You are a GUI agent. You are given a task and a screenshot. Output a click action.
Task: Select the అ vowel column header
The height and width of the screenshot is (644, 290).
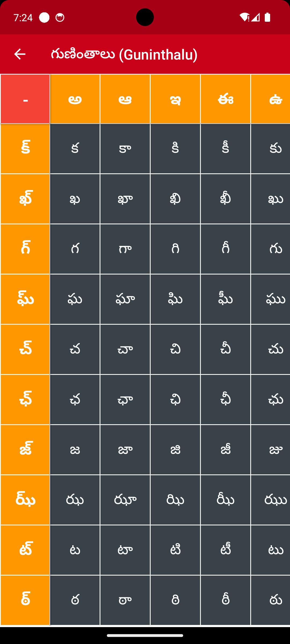pos(75,99)
